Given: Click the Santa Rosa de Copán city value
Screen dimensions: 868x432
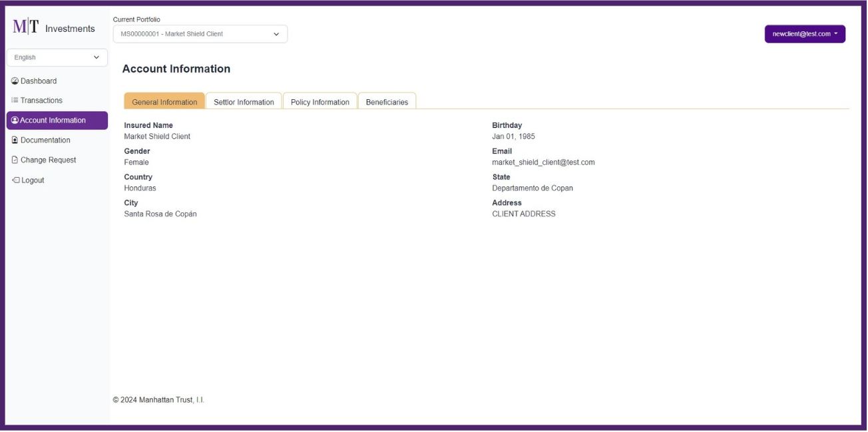Looking at the screenshot, I should pos(160,214).
